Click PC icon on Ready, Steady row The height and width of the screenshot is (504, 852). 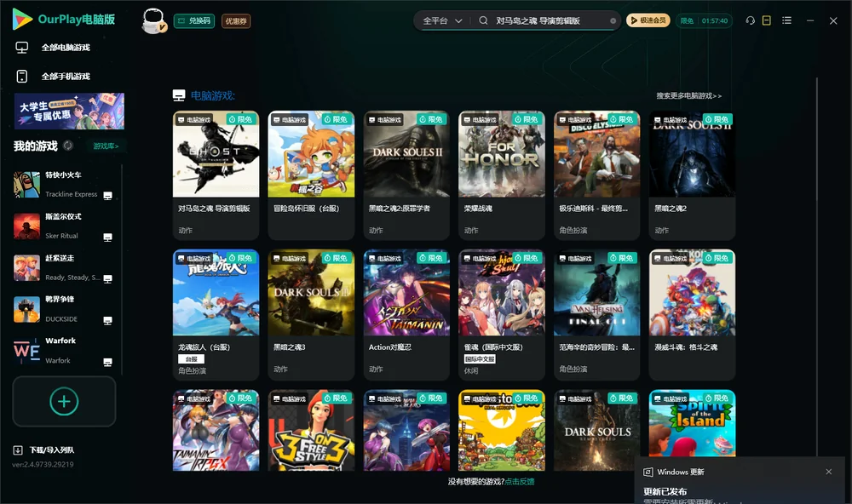coord(107,278)
